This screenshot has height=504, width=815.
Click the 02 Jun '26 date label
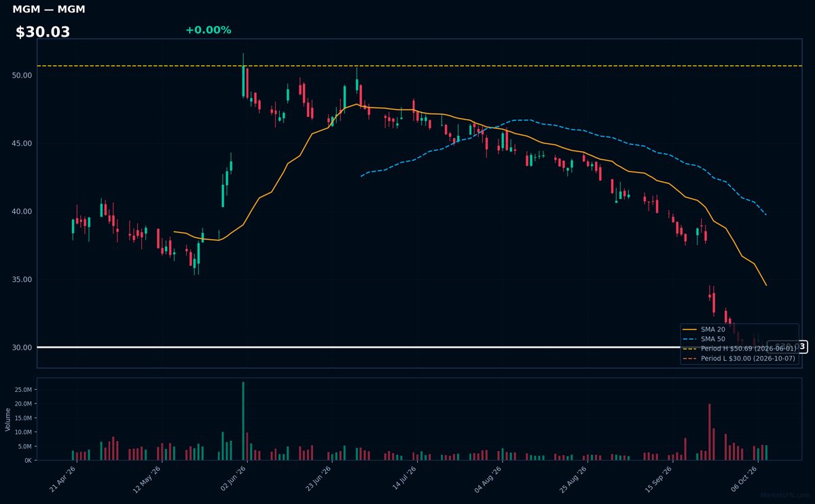click(232, 478)
